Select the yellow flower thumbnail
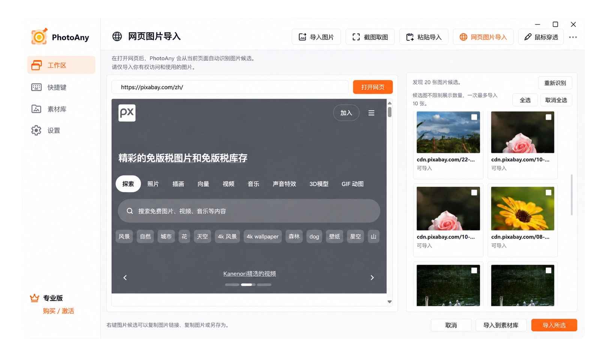Screen dimensions: 607x364 click(523, 208)
